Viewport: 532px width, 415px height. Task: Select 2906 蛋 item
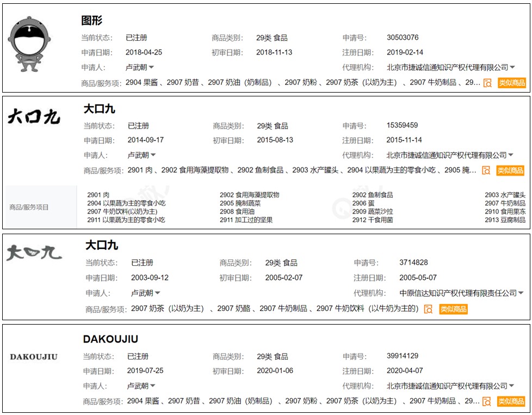coord(363,203)
